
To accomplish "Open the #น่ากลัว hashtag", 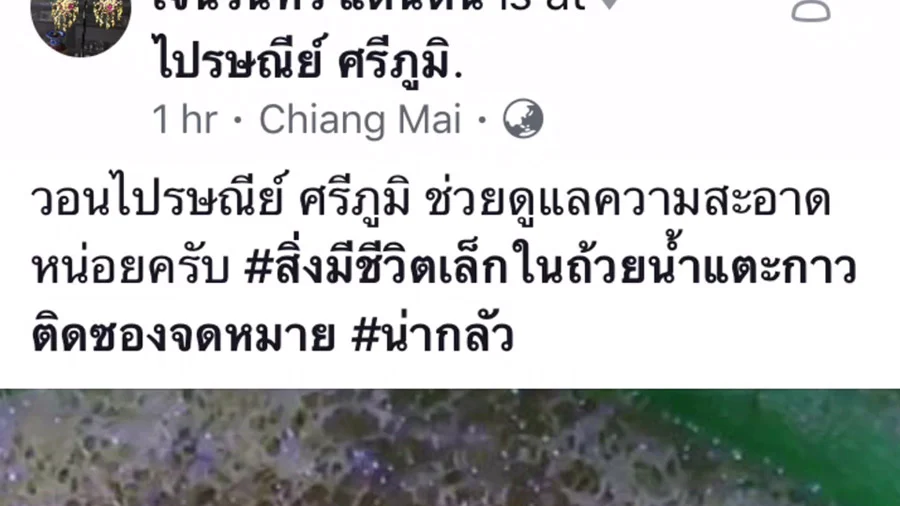I will pos(433,334).
